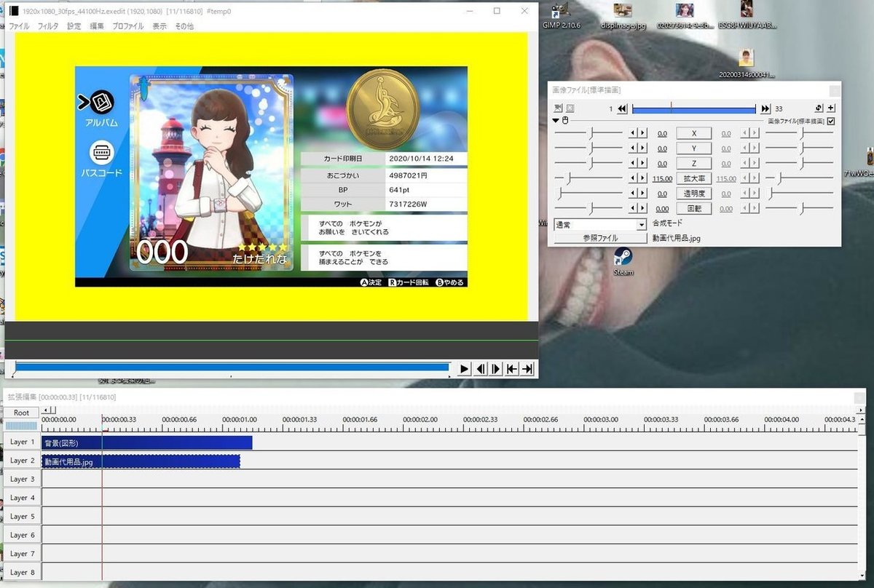Jump to the first frame

[x=512, y=369]
